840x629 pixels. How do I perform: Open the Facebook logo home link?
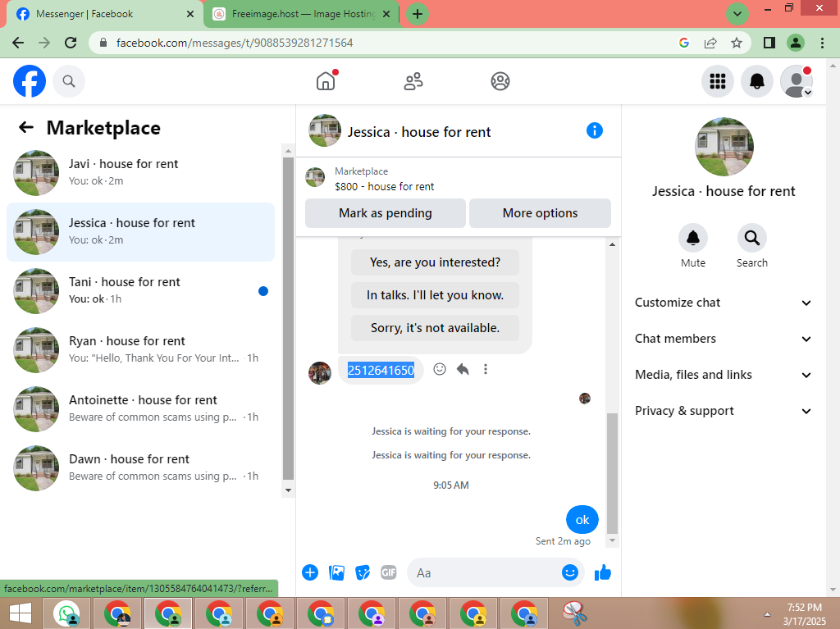click(x=30, y=81)
